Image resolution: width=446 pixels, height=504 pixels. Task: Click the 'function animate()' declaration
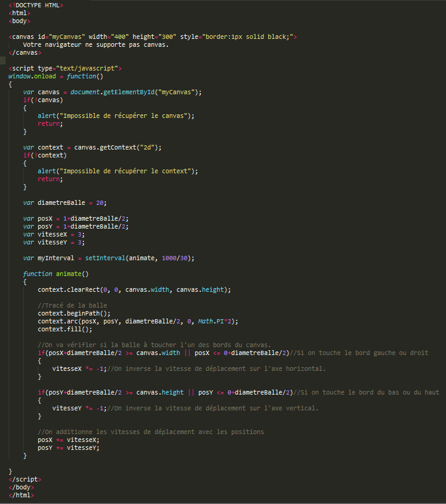[x=55, y=274]
